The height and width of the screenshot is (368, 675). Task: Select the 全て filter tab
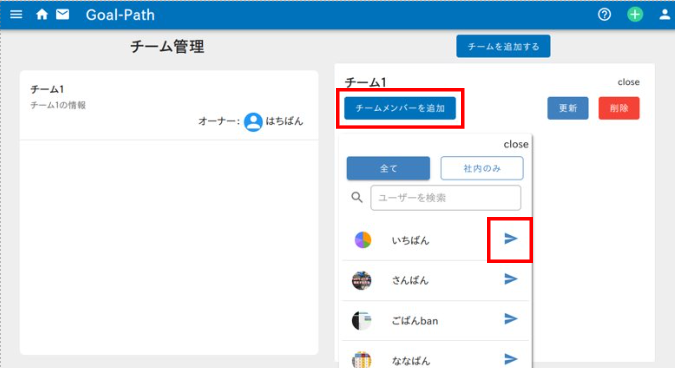coord(388,168)
